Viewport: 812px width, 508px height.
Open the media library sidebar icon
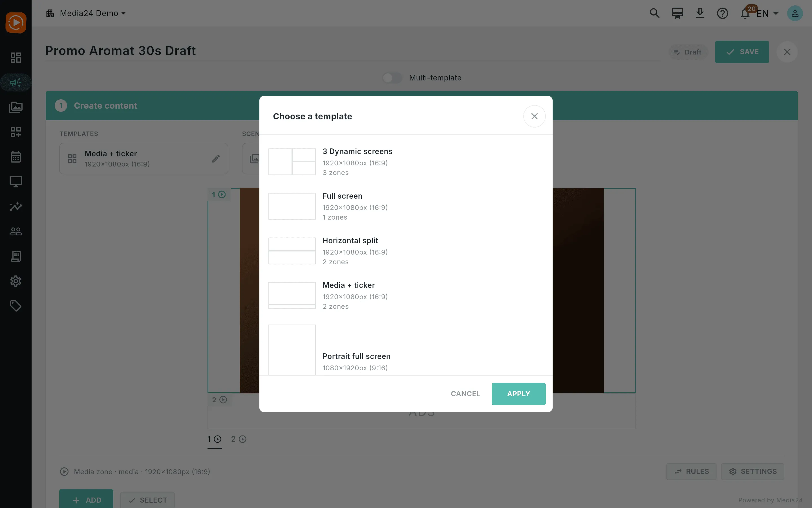tap(16, 107)
